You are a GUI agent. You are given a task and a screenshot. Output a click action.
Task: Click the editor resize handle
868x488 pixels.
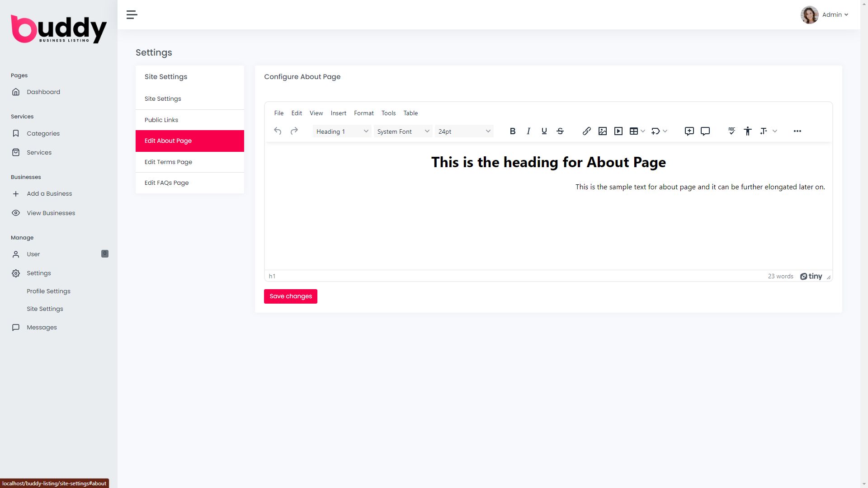828,277
